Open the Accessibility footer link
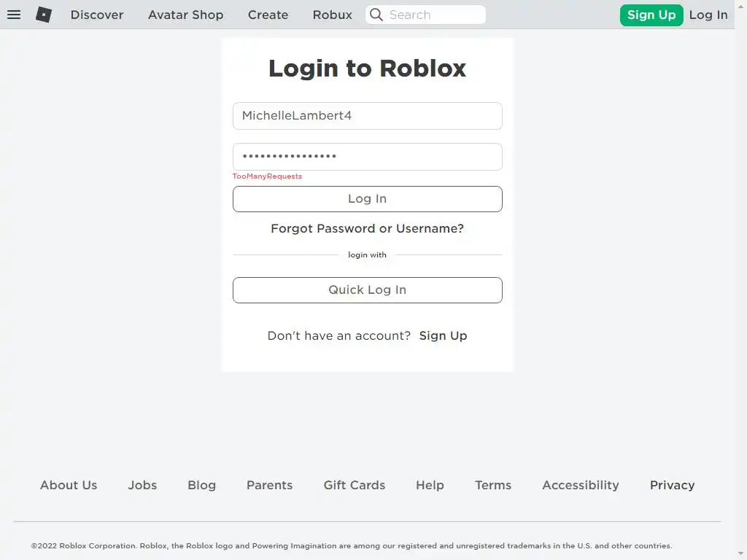The width and height of the screenshot is (747, 560). coord(580,485)
